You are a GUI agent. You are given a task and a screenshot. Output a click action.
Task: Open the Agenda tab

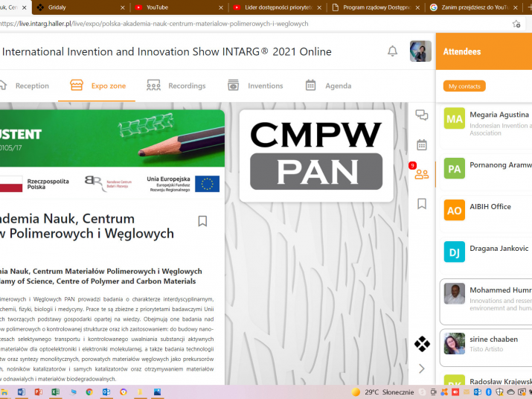[x=328, y=86]
